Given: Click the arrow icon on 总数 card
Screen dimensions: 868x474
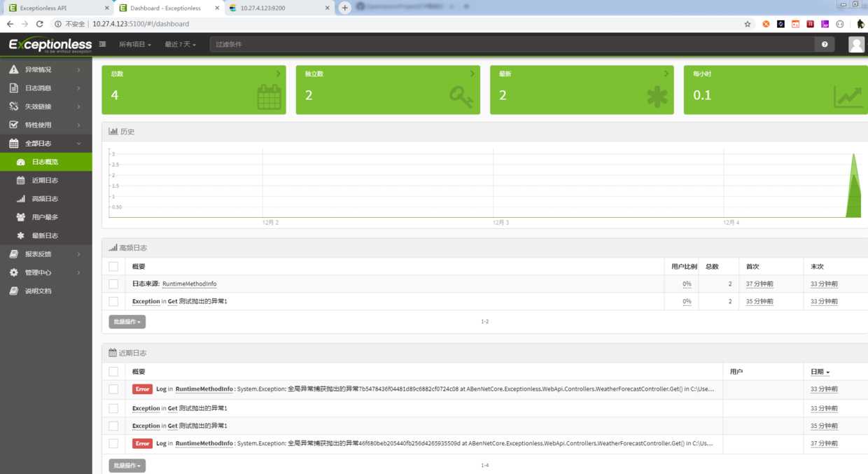Looking at the screenshot, I should (278, 73).
